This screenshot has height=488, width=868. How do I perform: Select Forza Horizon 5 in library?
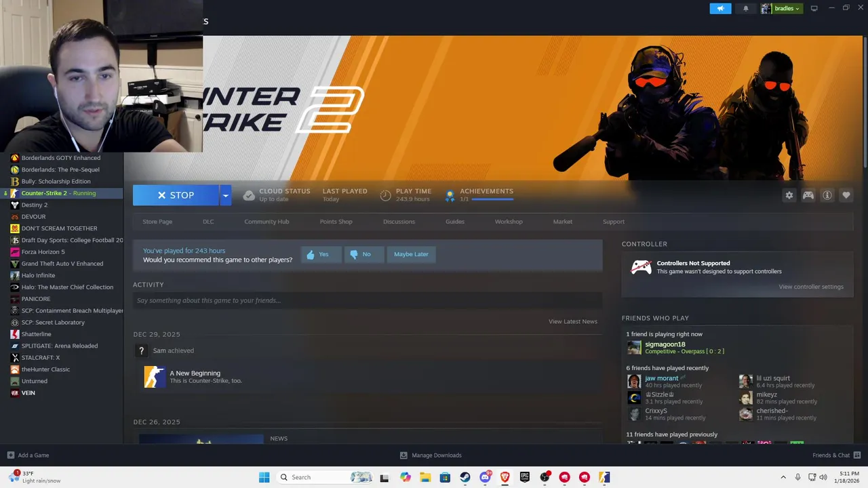point(43,252)
